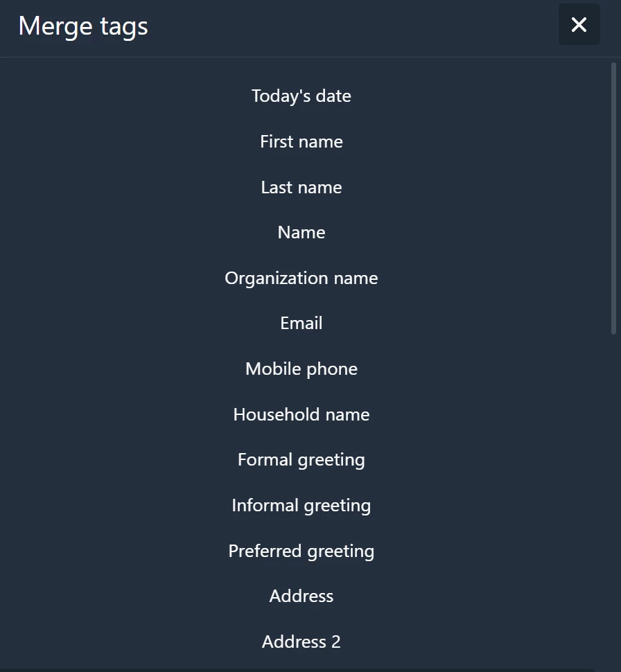Choose the Informal greeting merge tag
Viewport: 621px width, 672px height.
click(x=301, y=505)
